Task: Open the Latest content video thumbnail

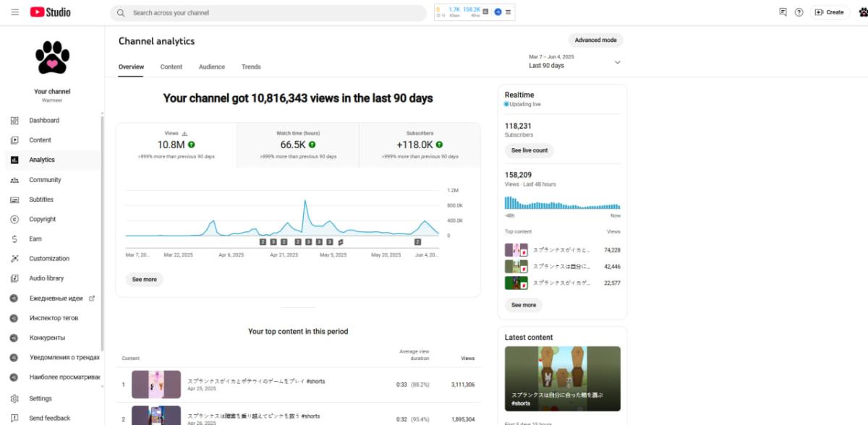Action: [563, 379]
